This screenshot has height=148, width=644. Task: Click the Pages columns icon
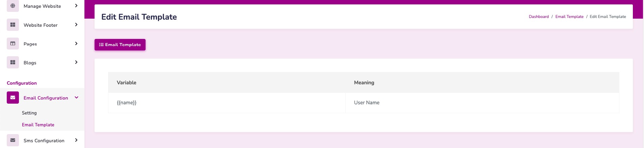pos(13,44)
